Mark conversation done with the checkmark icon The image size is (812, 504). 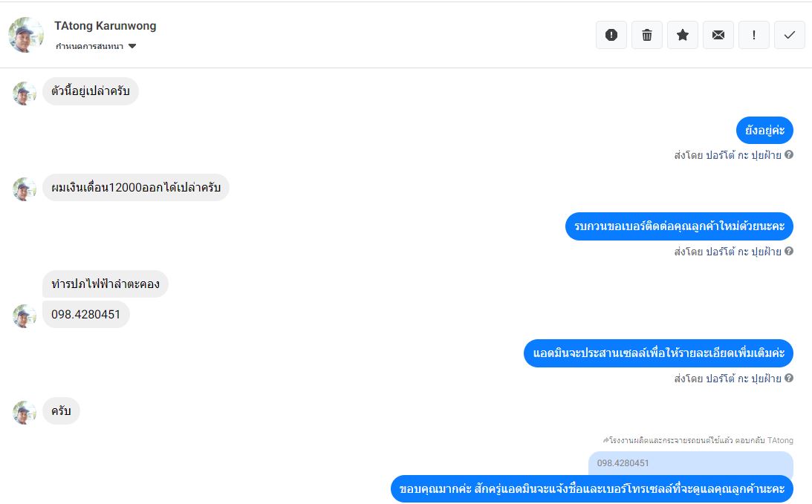[789, 35]
